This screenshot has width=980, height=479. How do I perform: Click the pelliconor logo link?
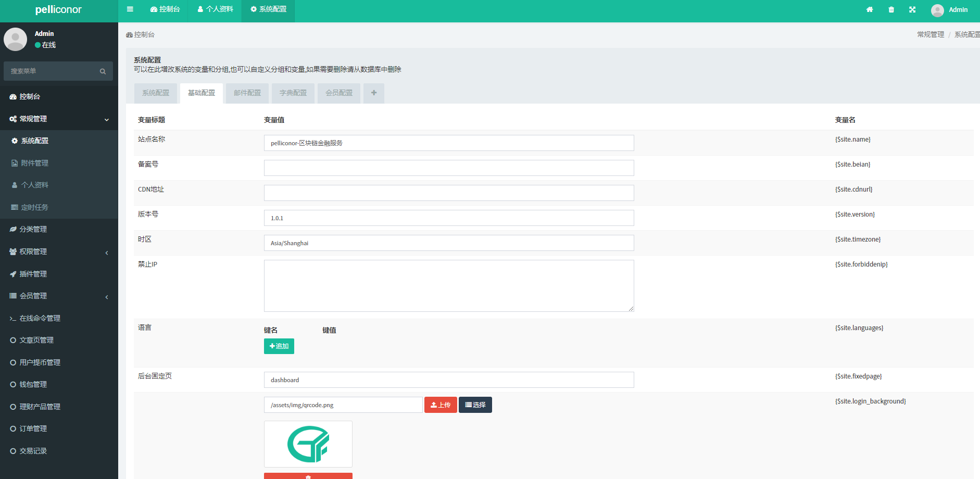(x=58, y=10)
